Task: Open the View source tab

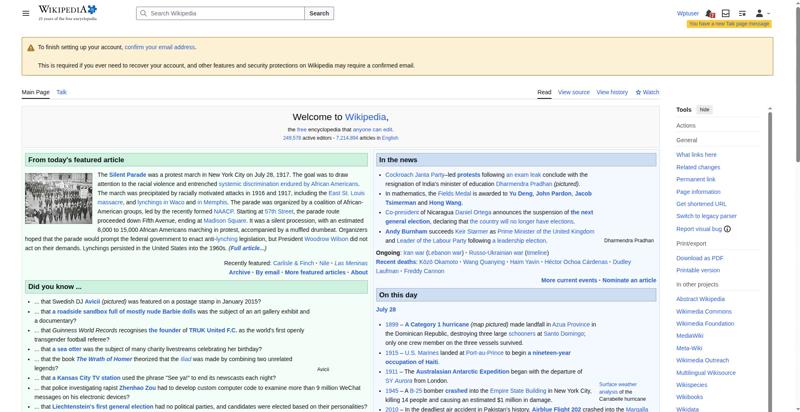Action: [x=573, y=92]
